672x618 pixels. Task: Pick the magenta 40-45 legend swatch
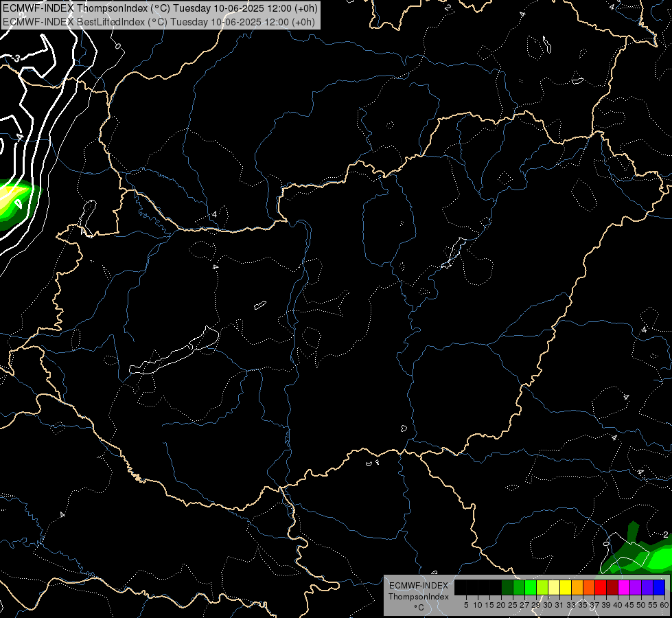coord(624,587)
